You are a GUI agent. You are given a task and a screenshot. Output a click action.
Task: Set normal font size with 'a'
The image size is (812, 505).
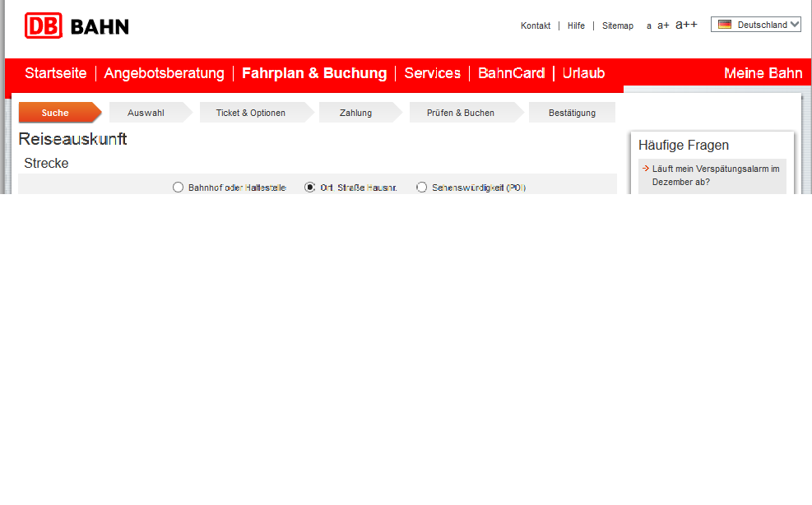649,25
